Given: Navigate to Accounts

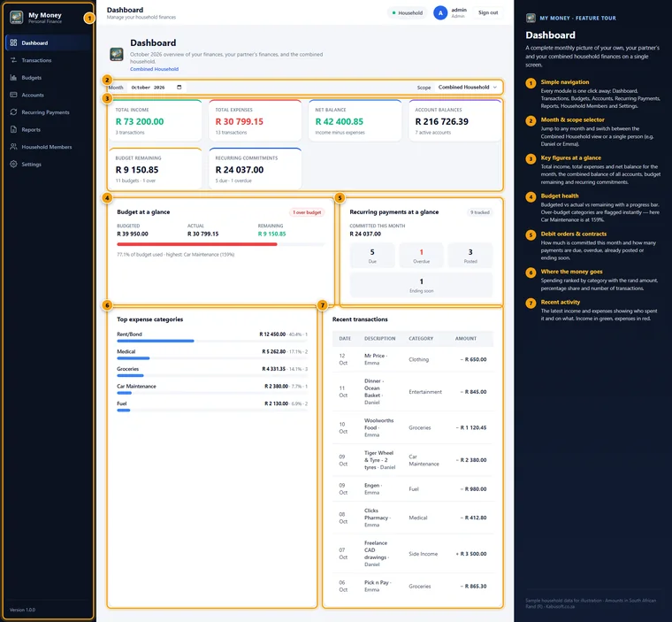Looking at the screenshot, I should click(49, 95).
